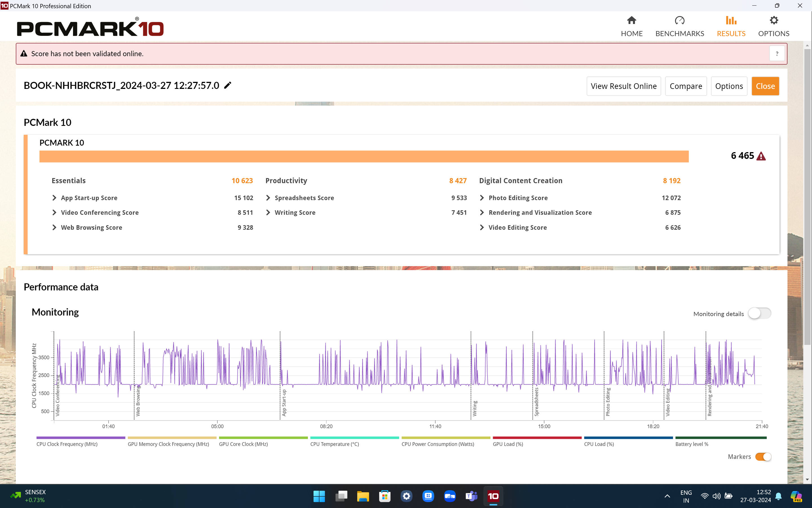
Task: Click Digital Content Creation score 8 192
Action: click(x=671, y=181)
